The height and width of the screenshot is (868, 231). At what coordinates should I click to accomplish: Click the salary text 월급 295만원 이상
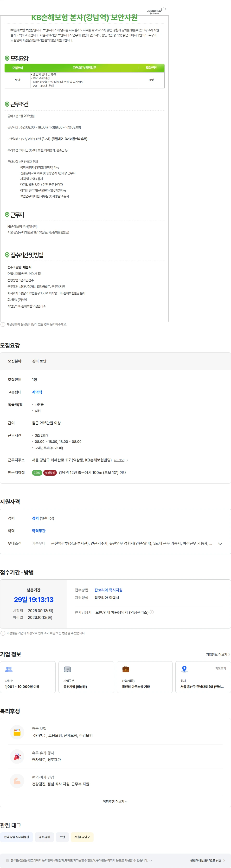pyautogui.click(x=46, y=423)
